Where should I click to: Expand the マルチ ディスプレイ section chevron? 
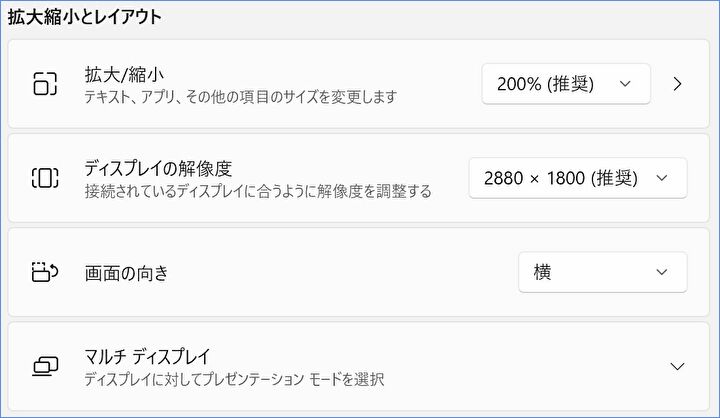pyautogui.click(x=677, y=366)
